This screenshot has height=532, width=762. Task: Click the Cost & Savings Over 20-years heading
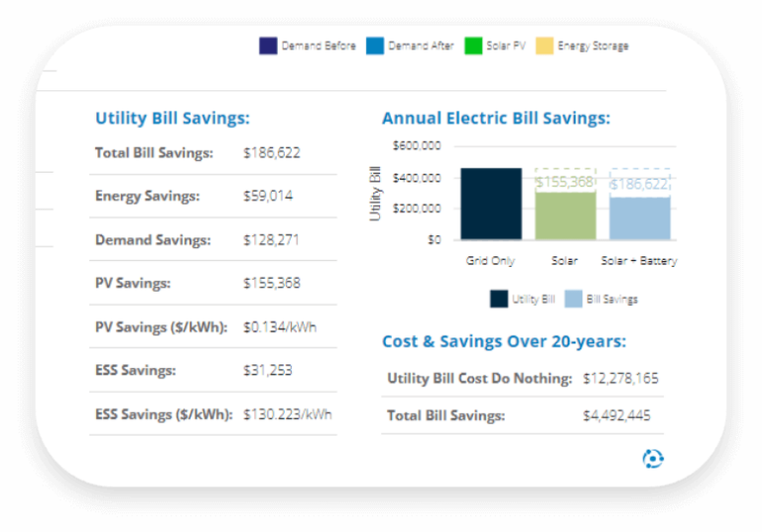point(504,341)
